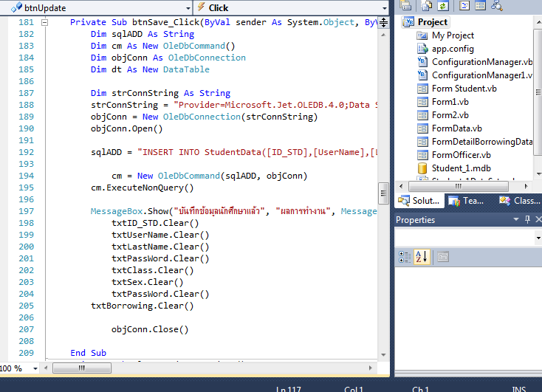Click app.config file icon
Screen dimensions: 542x392
[422, 49]
